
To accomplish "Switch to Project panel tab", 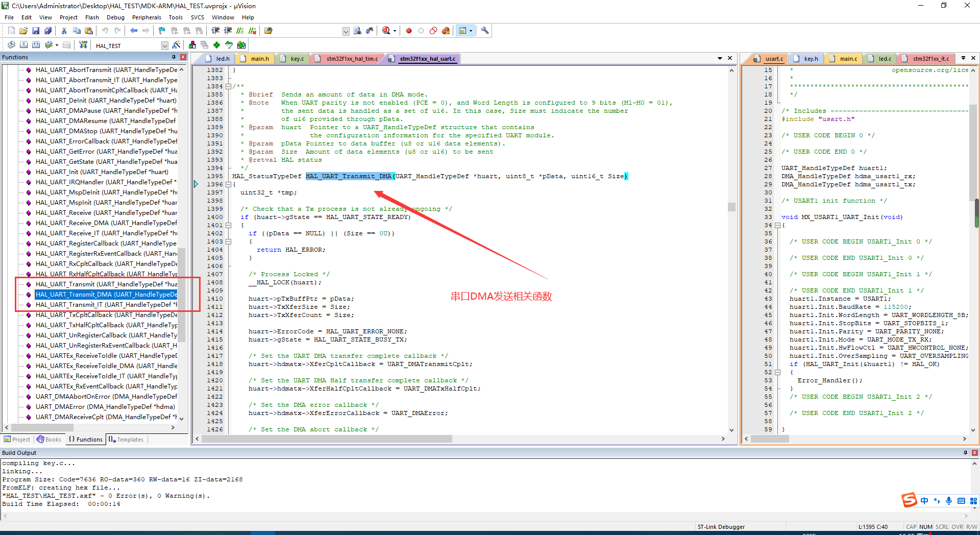I will point(17,440).
